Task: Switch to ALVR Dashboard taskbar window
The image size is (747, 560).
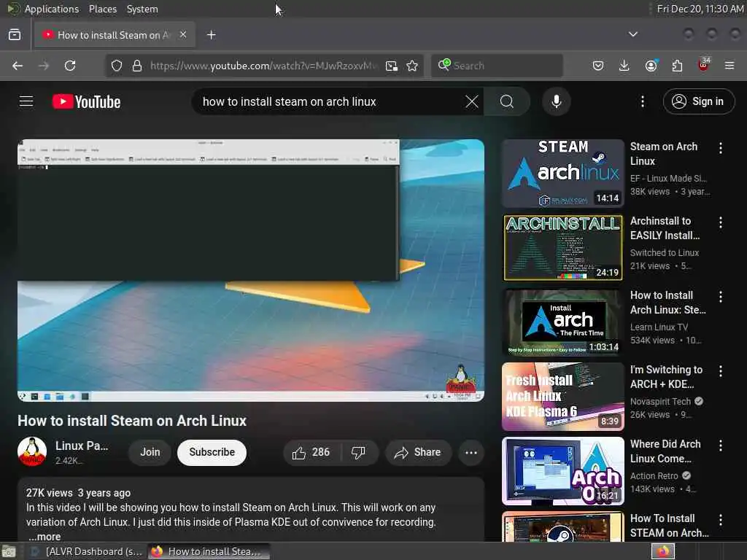Action: click(x=86, y=551)
